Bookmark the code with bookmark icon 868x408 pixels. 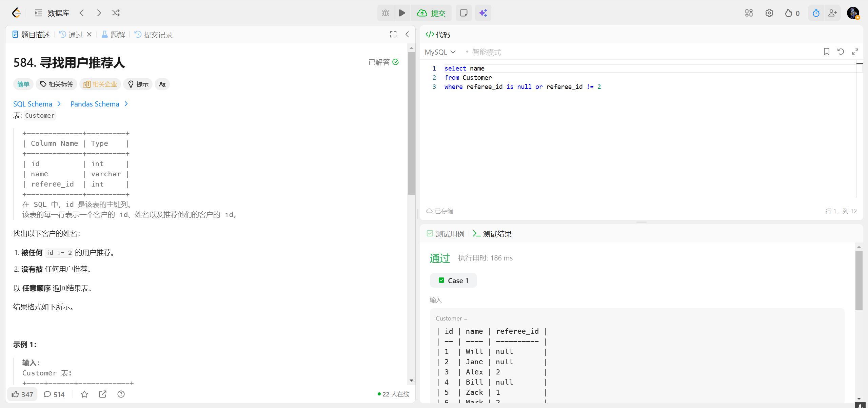[826, 52]
